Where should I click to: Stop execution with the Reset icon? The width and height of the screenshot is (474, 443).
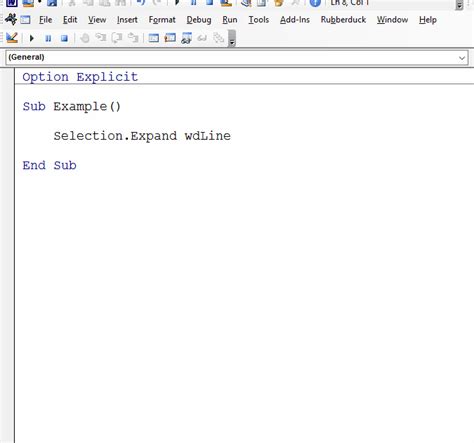point(64,38)
